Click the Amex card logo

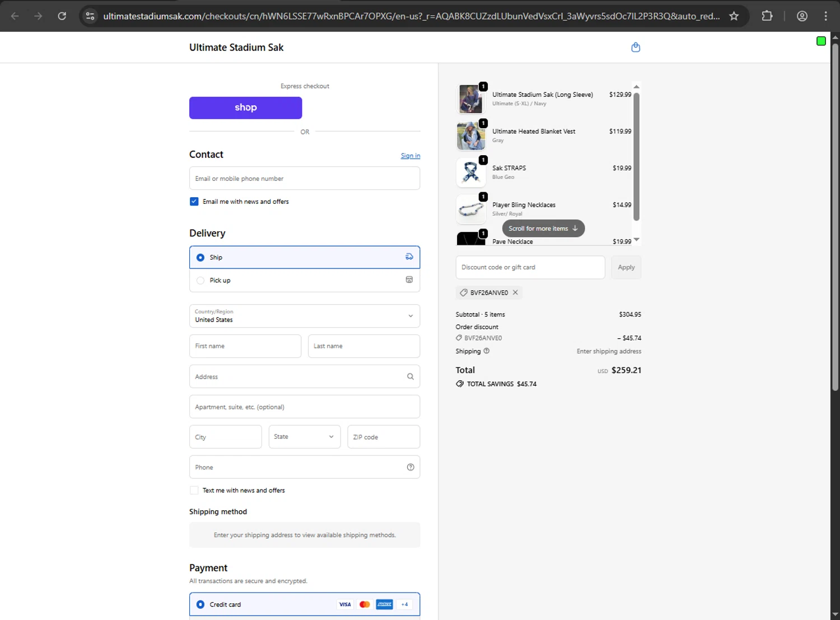coord(384,604)
